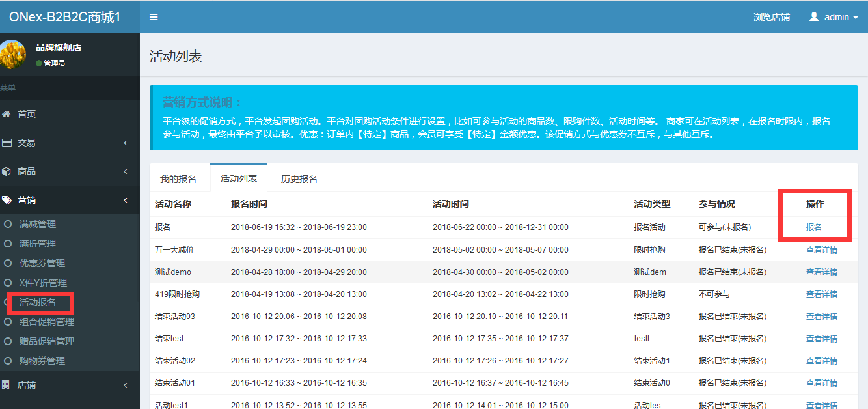The height and width of the screenshot is (409, 868).
Task: Click the circle icon beside 购物券管理
Action: coord(8,361)
